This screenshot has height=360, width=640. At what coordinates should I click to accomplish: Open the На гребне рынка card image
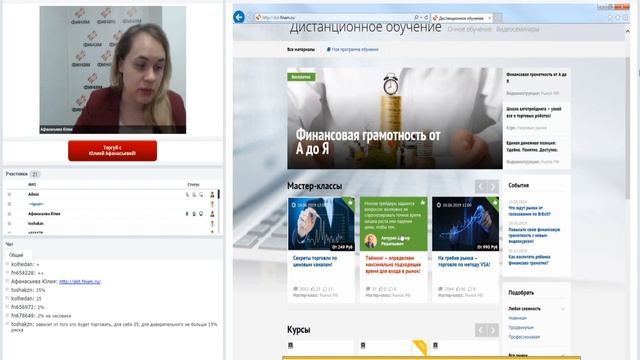pyautogui.click(x=465, y=224)
